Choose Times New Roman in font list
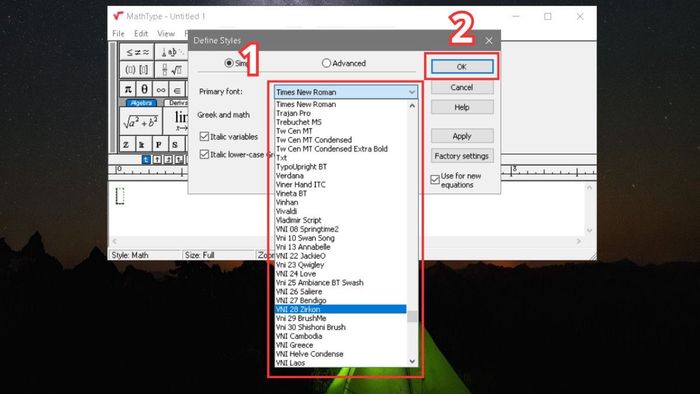This screenshot has width=700, height=394. pos(341,104)
